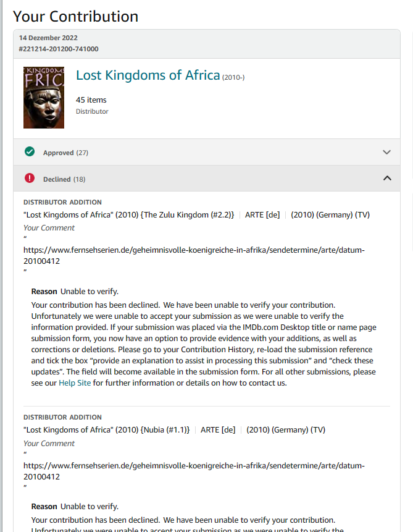This screenshot has height=532, width=413.
Task: Click the "Distributor" label below 45 items
Action: coord(92,112)
